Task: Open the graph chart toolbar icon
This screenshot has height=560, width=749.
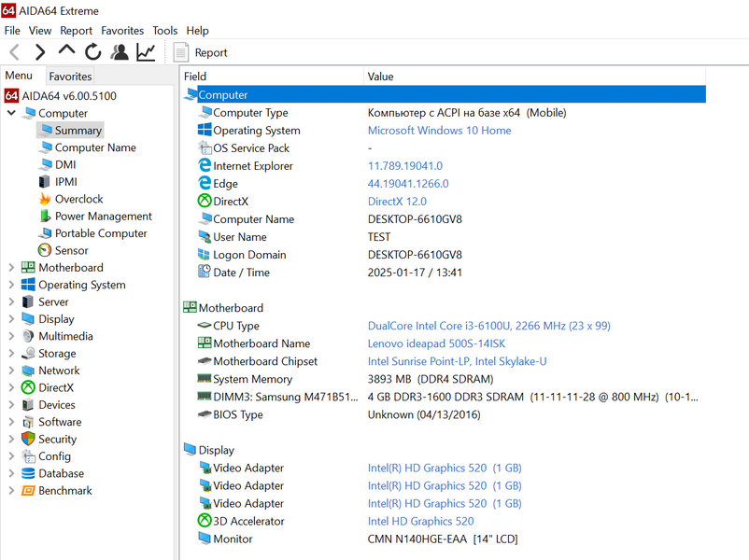Action: pyautogui.click(x=146, y=52)
